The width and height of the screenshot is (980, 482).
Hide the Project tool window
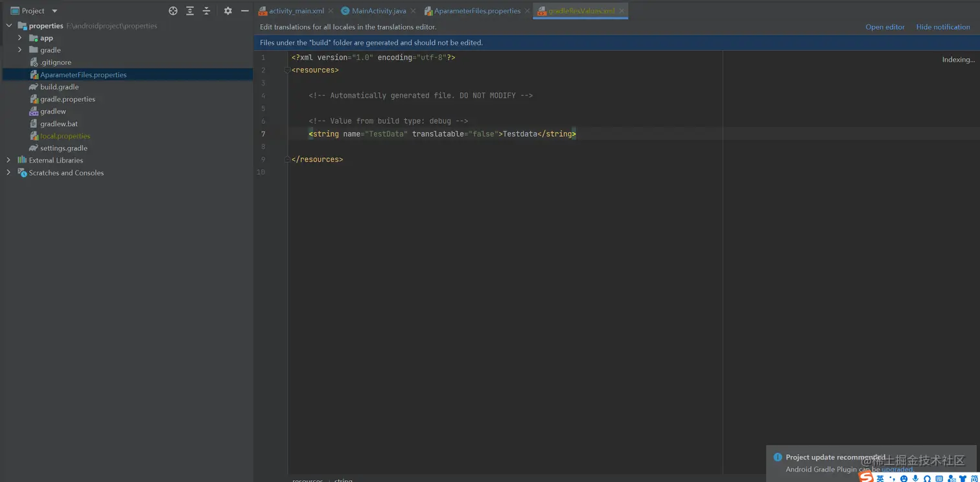click(x=245, y=11)
